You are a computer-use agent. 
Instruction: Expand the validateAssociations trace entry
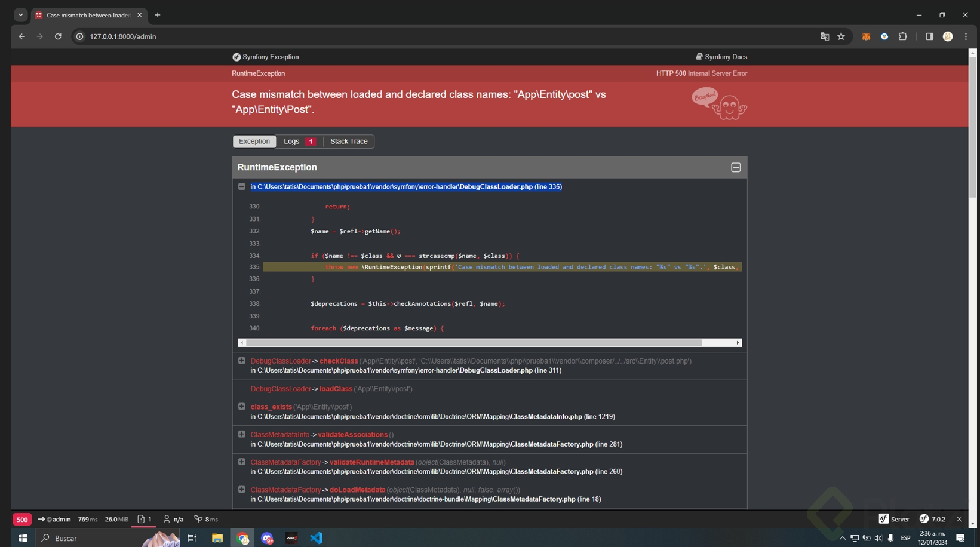(242, 434)
